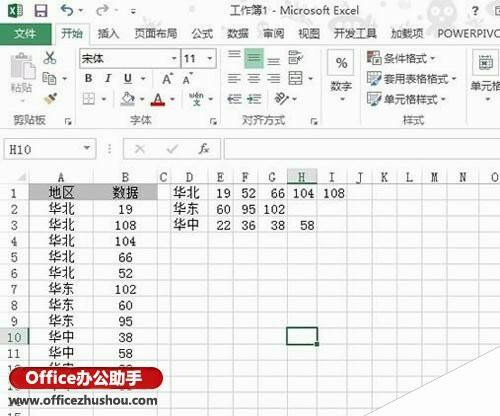Select column H header
The width and height of the screenshot is (500, 416).
click(302, 177)
